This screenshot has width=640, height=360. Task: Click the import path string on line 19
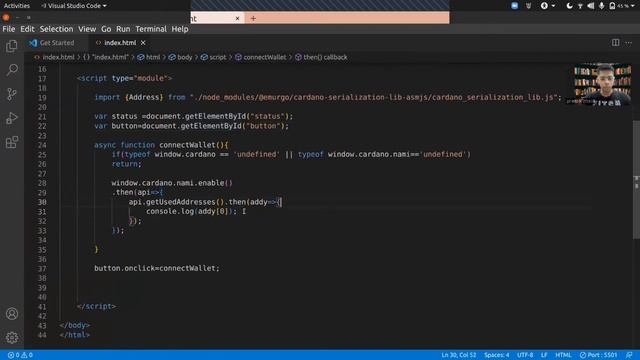pyautogui.click(x=373, y=98)
